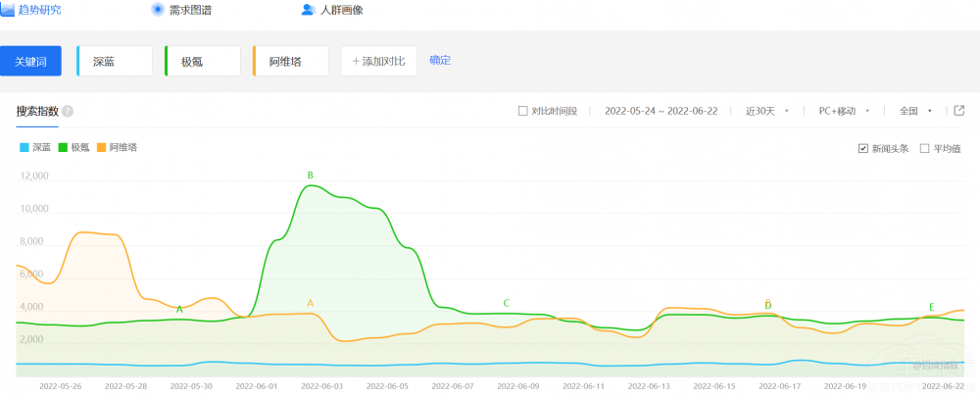Click the 趋势研究 chart icon
Image resolution: width=980 pixels, height=398 pixels.
pos(8,9)
